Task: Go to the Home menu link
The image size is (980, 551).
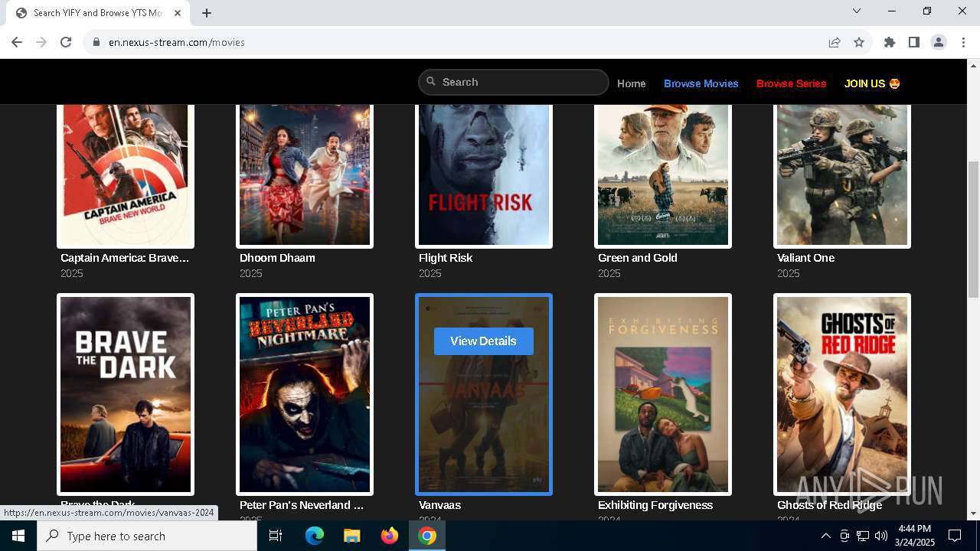Action: (x=632, y=83)
